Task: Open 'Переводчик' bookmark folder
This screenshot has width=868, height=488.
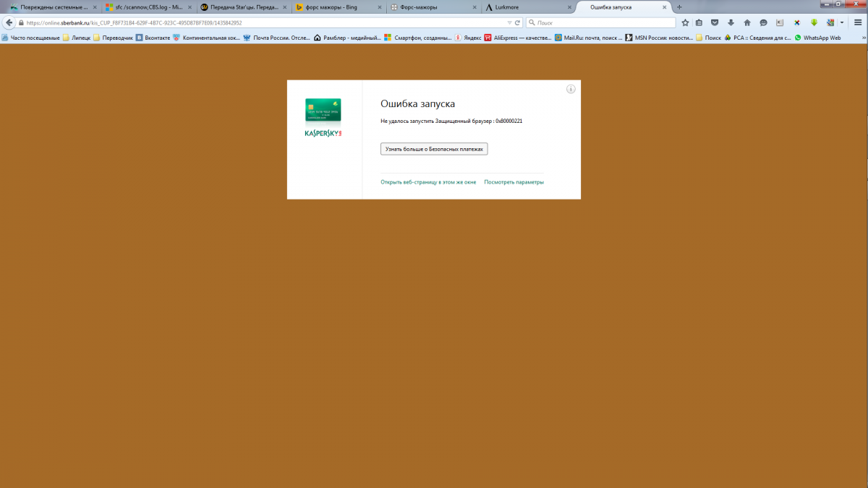Action: pos(113,38)
